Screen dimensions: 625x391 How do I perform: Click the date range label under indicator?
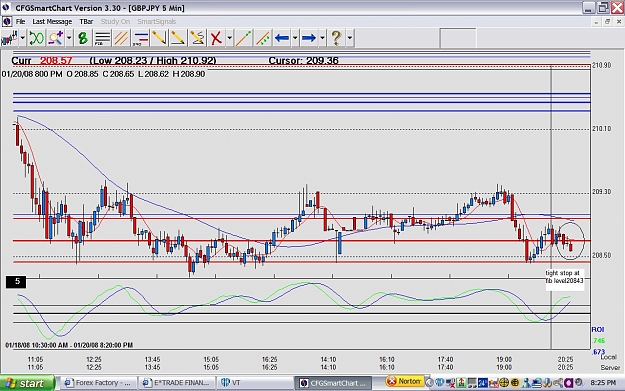point(69,345)
